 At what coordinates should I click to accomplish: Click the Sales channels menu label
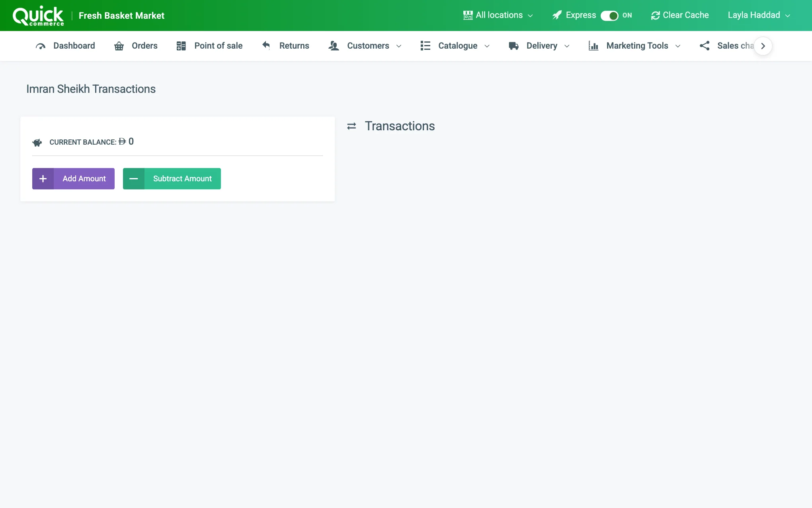pyautogui.click(x=736, y=46)
